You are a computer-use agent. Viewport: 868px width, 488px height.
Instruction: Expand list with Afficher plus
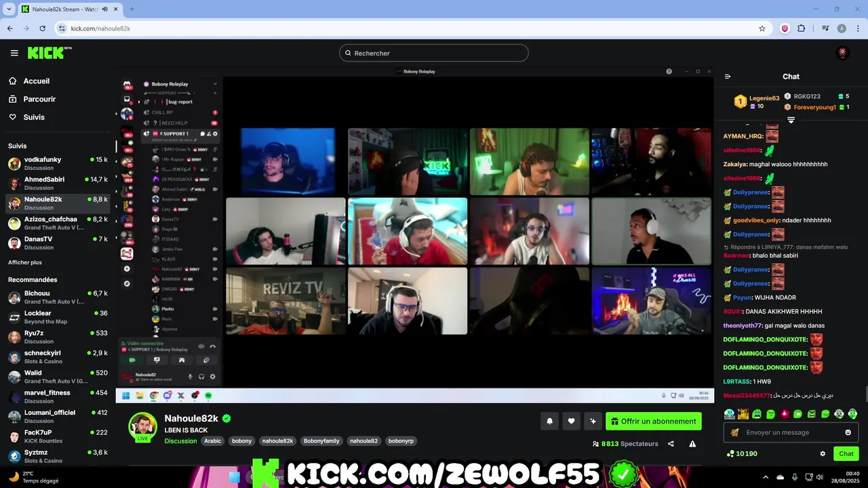pyautogui.click(x=25, y=262)
